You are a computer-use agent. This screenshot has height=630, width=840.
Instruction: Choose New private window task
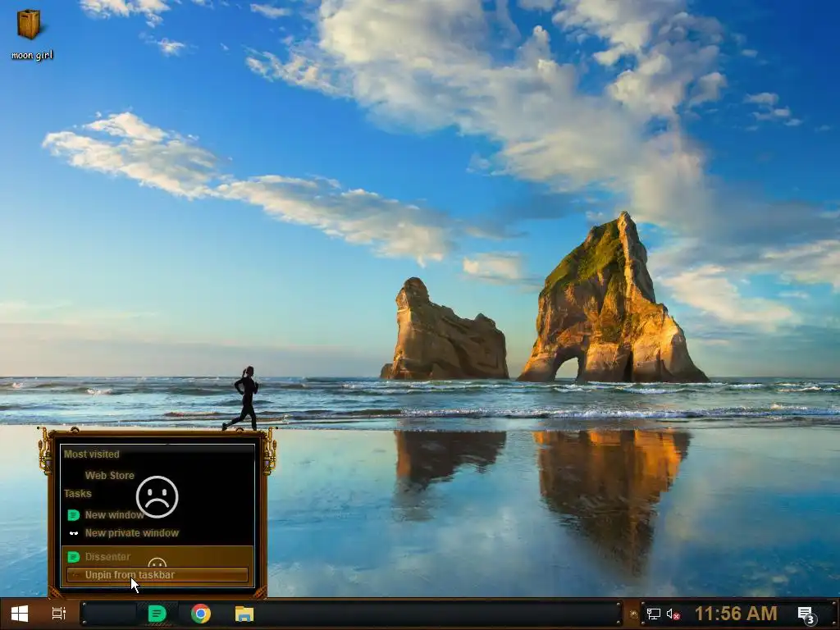coord(157,533)
